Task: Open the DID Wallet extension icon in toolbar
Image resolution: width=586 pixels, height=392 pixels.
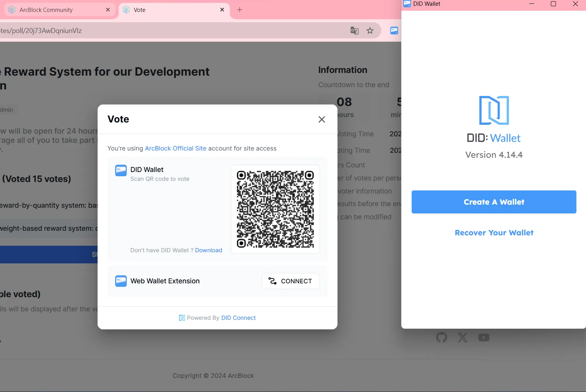Action: click(394, 31)
